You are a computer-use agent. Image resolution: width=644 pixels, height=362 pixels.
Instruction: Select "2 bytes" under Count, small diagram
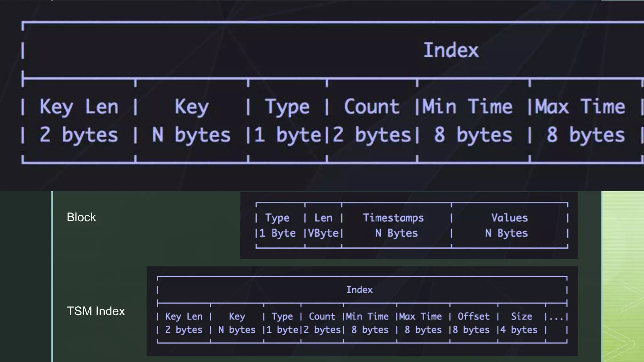(322, 330)
